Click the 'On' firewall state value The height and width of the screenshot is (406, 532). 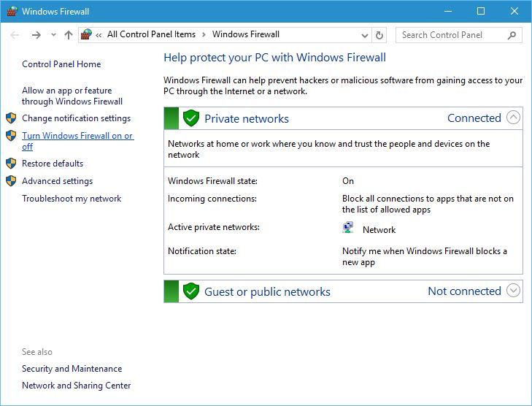[348, 181]
